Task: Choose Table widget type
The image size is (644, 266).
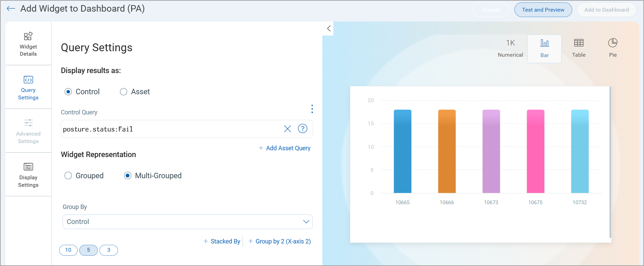Action: point(579,48)
